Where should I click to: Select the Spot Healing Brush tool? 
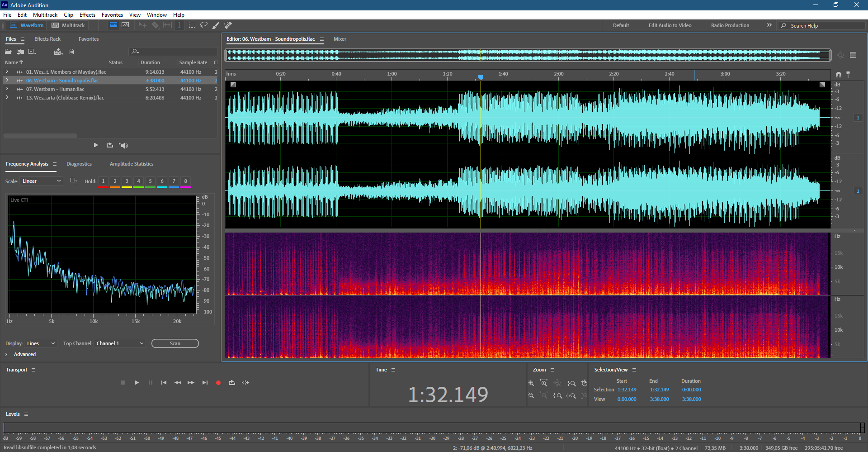point(228,25)
